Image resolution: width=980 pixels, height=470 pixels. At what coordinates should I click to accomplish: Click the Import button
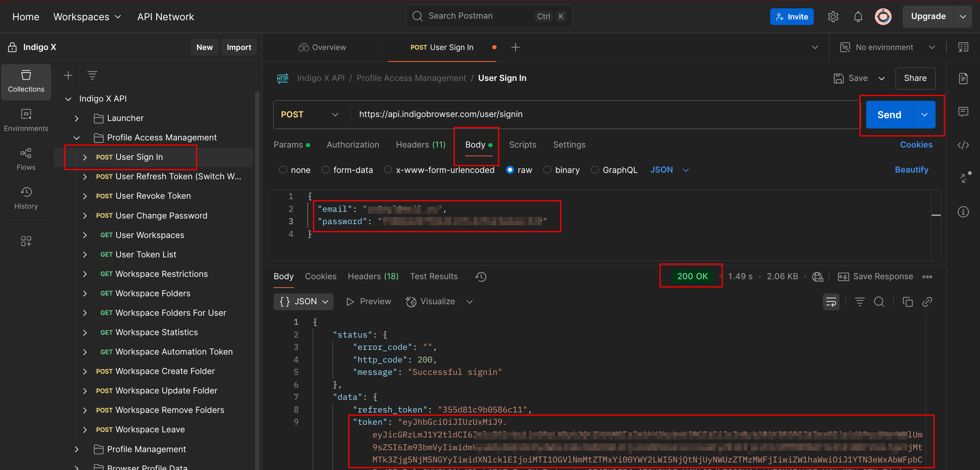(239, 47)
